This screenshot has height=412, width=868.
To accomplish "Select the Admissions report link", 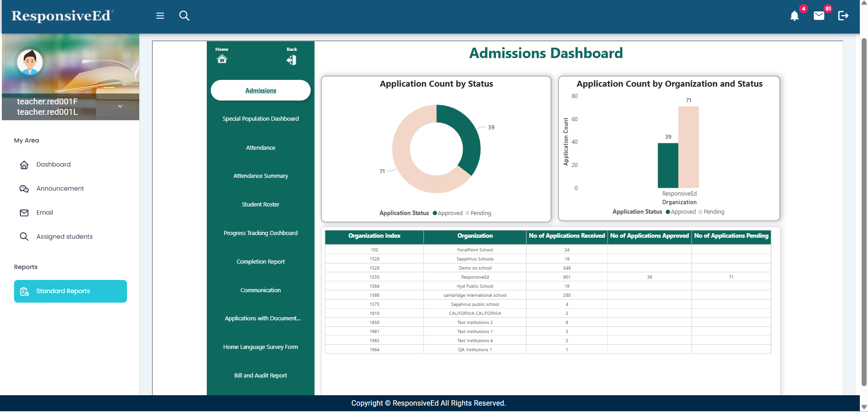I will click(x=261, y=91).
